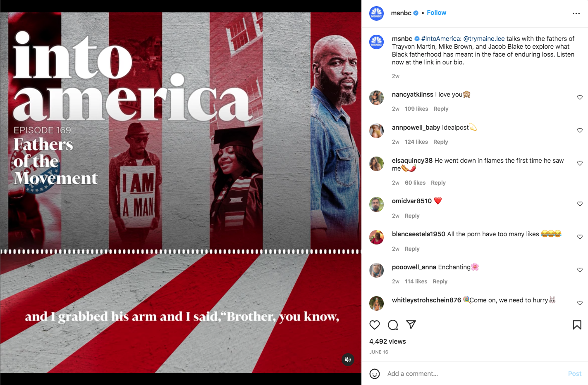Screen dimensions: 588x385
Task: Like the comment by elsaquincy38
Action: point(580,163)
